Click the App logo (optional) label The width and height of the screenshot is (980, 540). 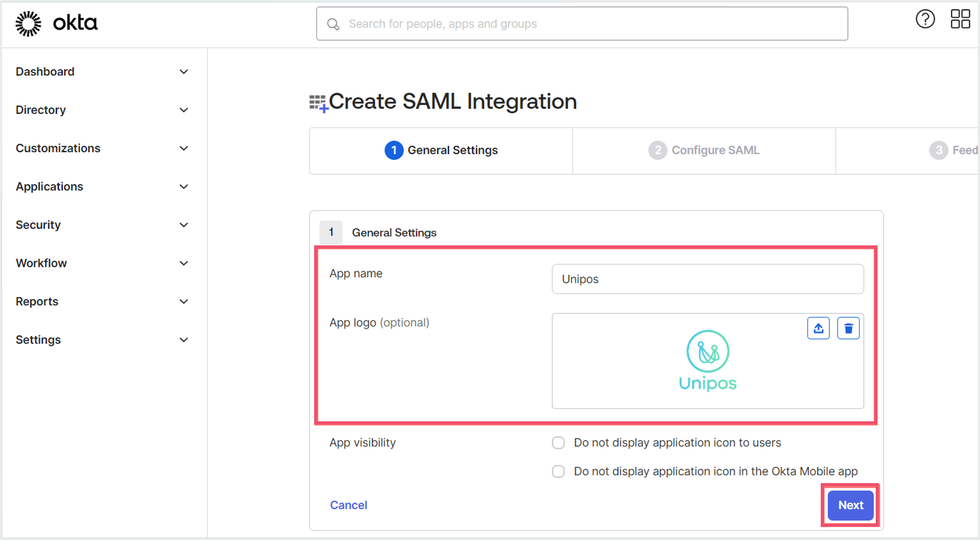[x=379, y=323]
